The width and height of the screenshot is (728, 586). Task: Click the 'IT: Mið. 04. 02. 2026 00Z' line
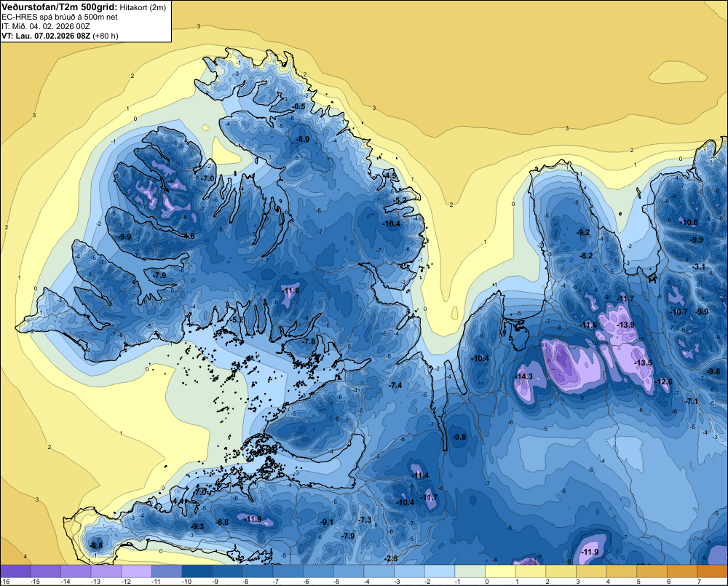(x=45, y=26)
